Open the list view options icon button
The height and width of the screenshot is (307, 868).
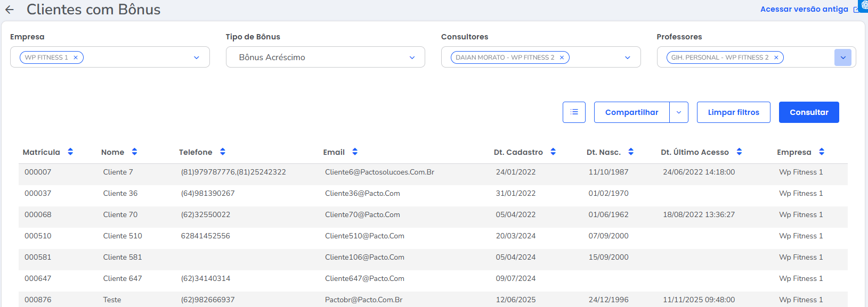coord(574,112)
